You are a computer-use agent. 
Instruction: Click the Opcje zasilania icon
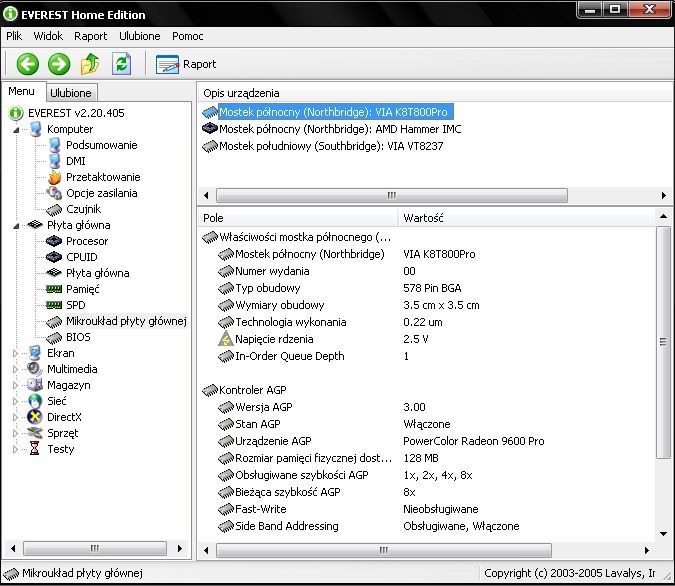click(54, 193)
